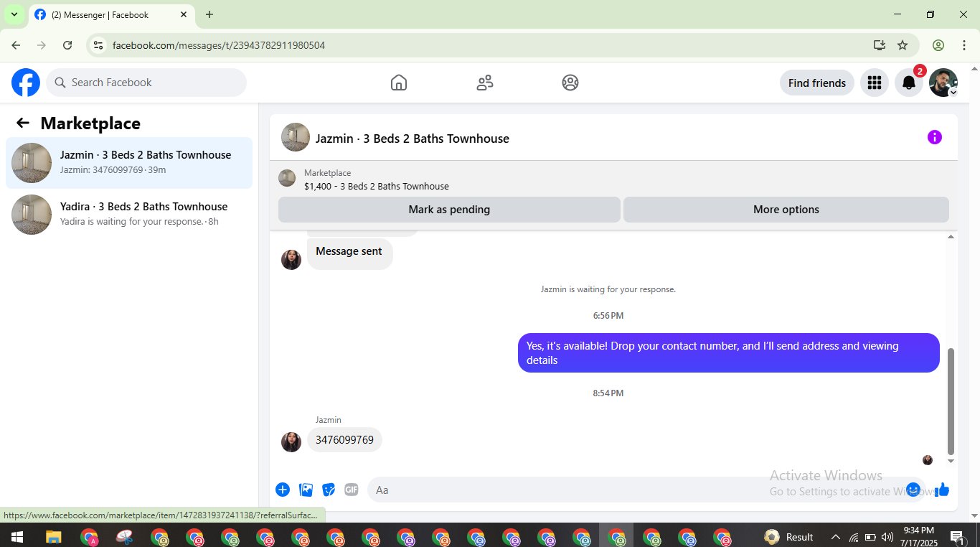The image size is (980, 547).
Task: Open the Groups icon in top navigation
Action: click(570, 83)
